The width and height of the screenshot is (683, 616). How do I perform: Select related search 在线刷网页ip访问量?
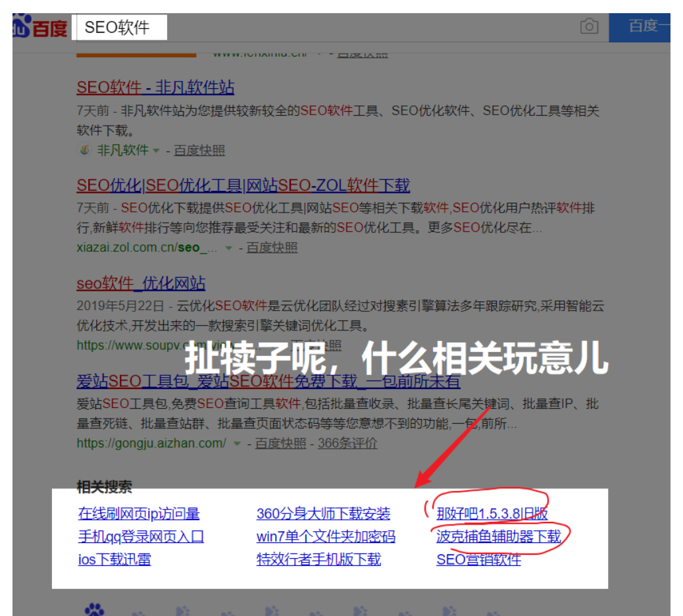click(x=139, y=513)
